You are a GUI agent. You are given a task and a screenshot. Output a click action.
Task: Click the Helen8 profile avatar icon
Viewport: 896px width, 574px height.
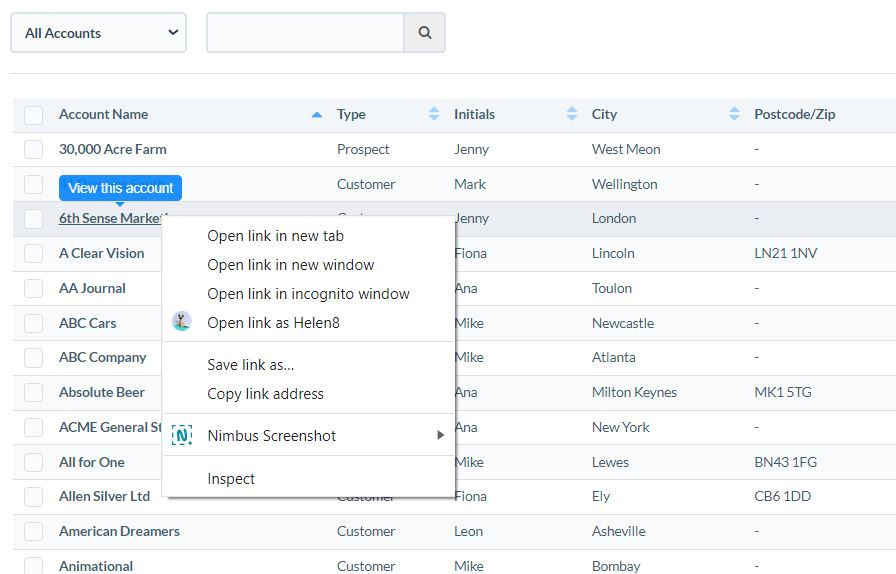tap(182, 322)
